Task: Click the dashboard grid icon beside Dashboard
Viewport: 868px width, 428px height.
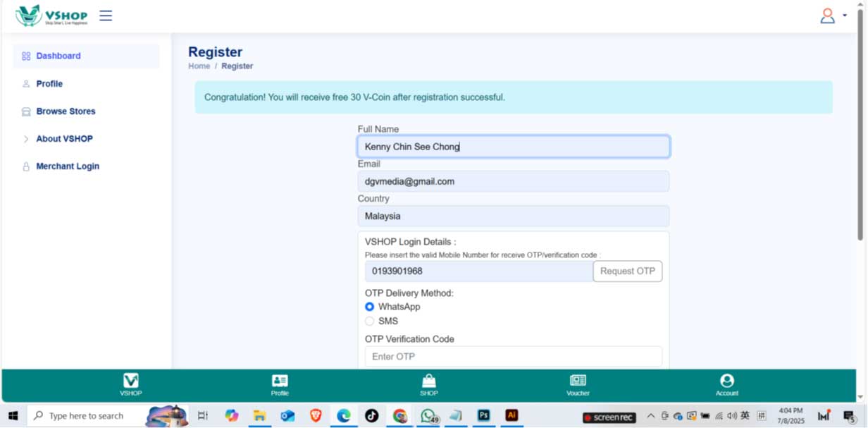Action: tap(26, 56)
